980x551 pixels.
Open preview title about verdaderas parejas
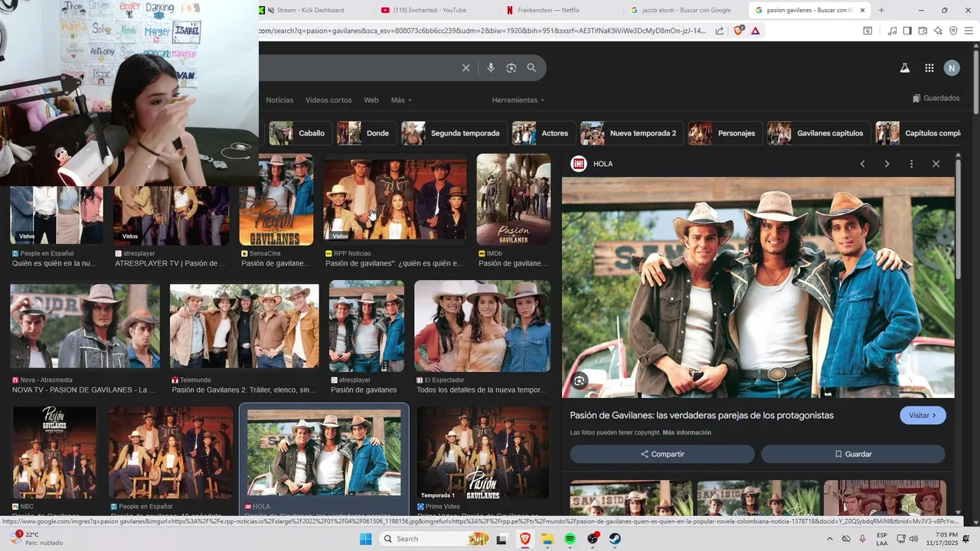tap(702, 416)
